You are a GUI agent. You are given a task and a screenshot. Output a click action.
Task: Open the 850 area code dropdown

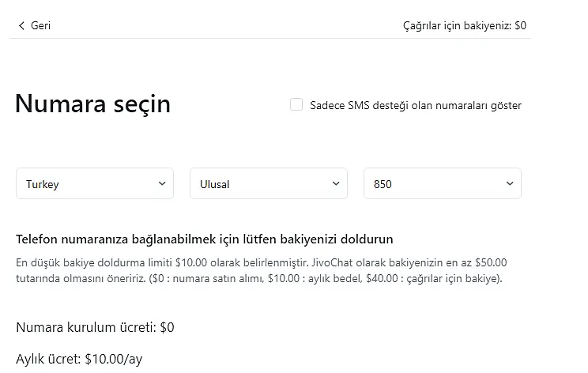tap(443, 183)
